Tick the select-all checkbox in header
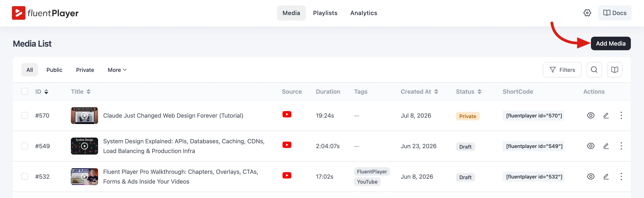The image size is (644, 198). [x=24, y=91]
